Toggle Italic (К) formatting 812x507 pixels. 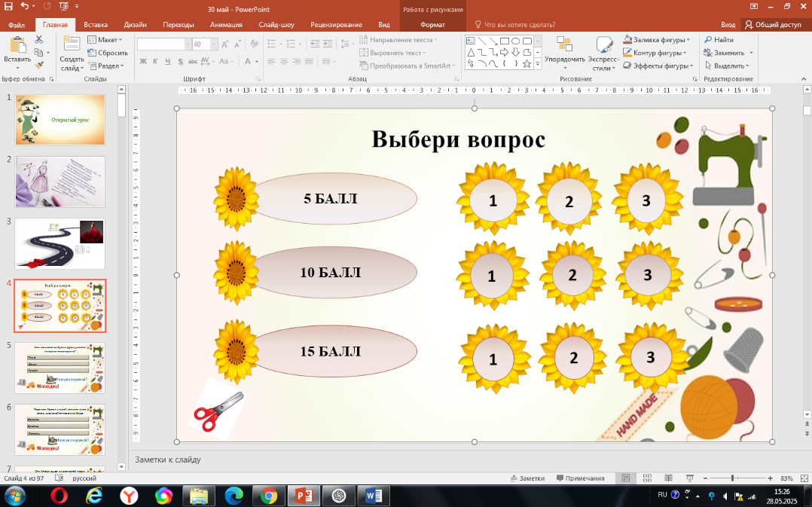tap(155, 61)
